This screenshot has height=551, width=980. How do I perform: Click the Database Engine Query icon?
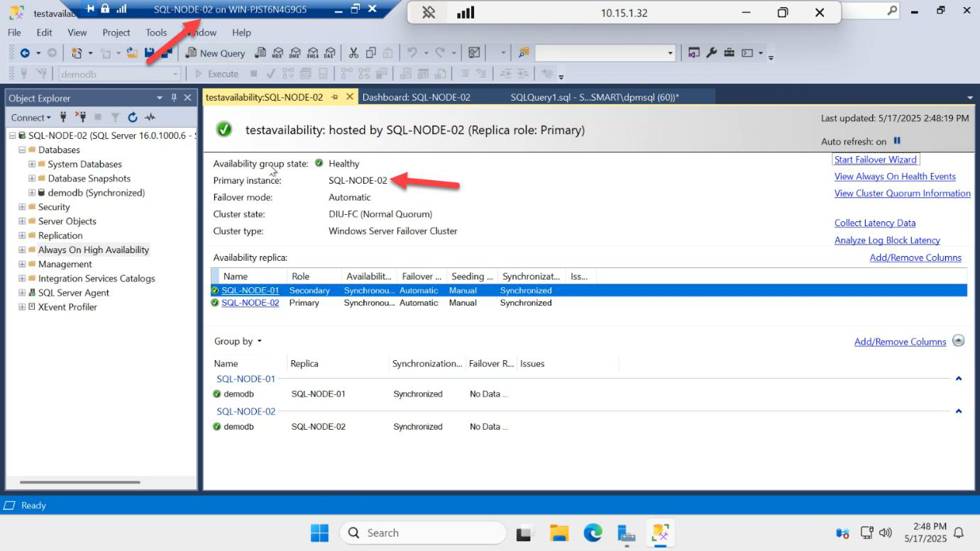coord(260,53)
